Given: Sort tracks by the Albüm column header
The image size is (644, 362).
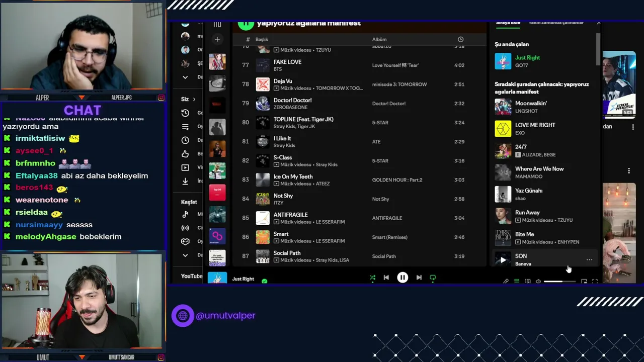Looking at the screenshot, I should 379,39.
